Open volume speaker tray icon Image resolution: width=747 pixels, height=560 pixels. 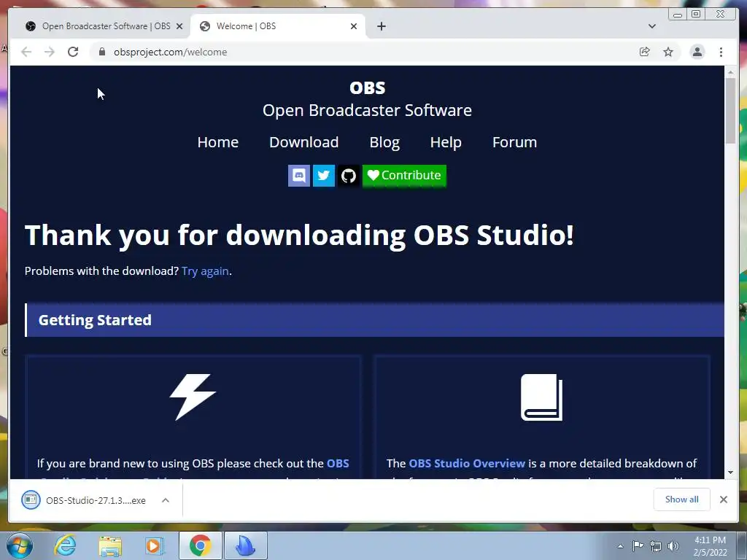[673, 546]
